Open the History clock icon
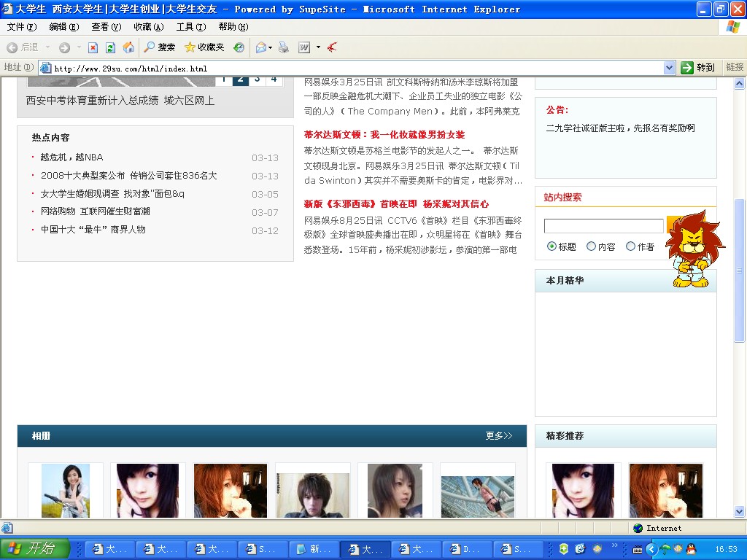The image size is (747, 560). coord(239,47)
